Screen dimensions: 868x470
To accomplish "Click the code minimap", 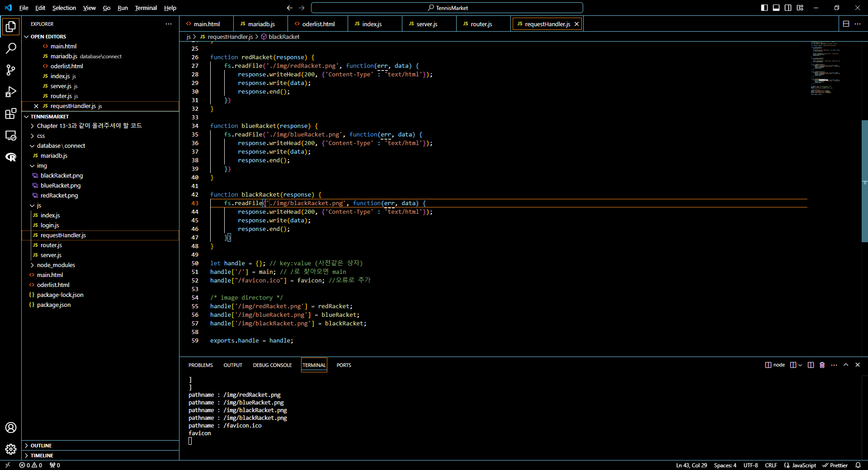I will point(826,68).
